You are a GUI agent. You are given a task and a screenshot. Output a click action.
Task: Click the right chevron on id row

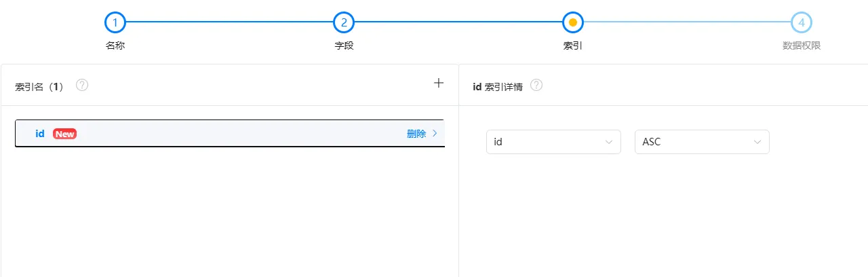(x=435, y=134)
